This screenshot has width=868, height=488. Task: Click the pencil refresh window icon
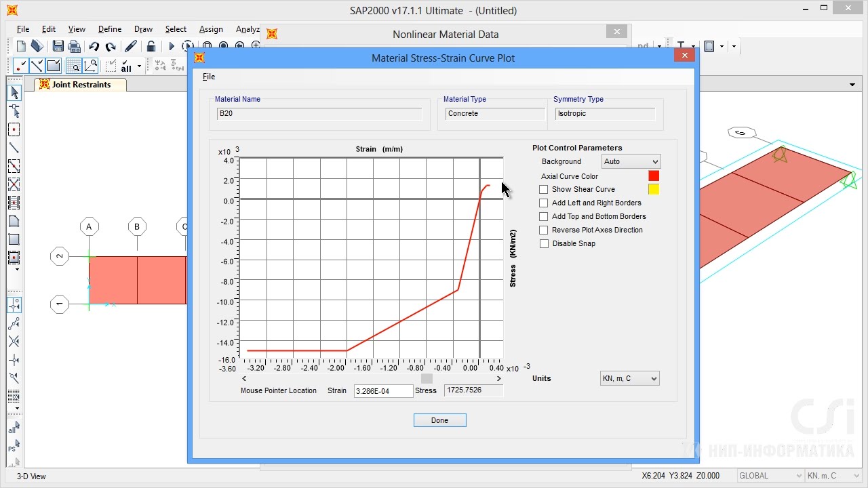(x=131, y=46)
